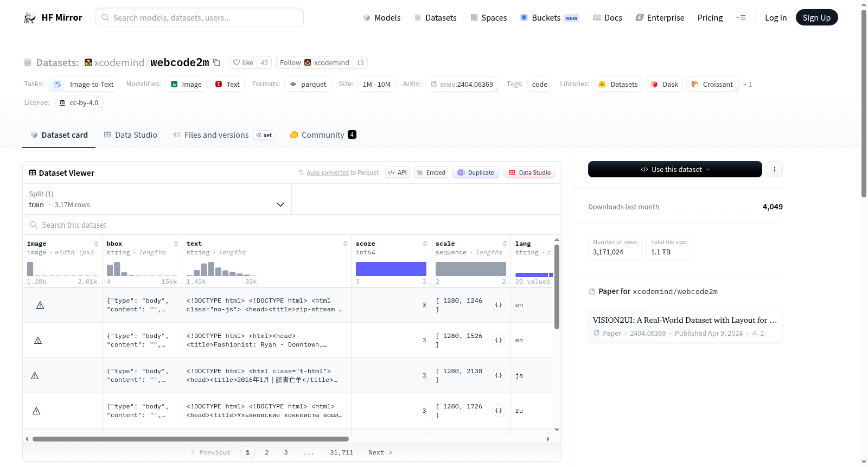Open Buckets in the top navigation
868x467 pixels.
click(x=550, y=18)
